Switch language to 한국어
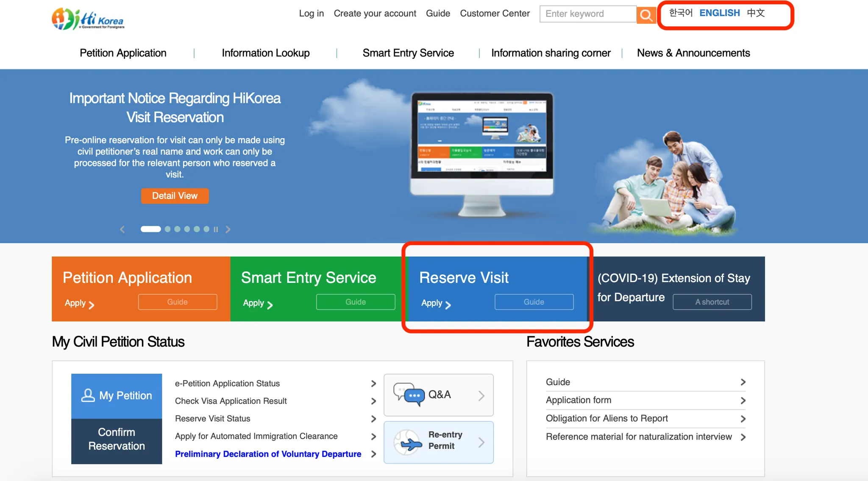Screen dimensions: 868x481 point(681,13)
